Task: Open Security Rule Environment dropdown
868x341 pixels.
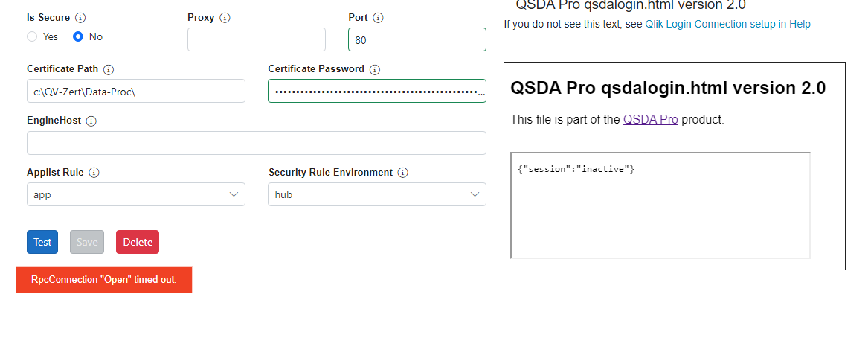Action: click(x=376, y=194)
